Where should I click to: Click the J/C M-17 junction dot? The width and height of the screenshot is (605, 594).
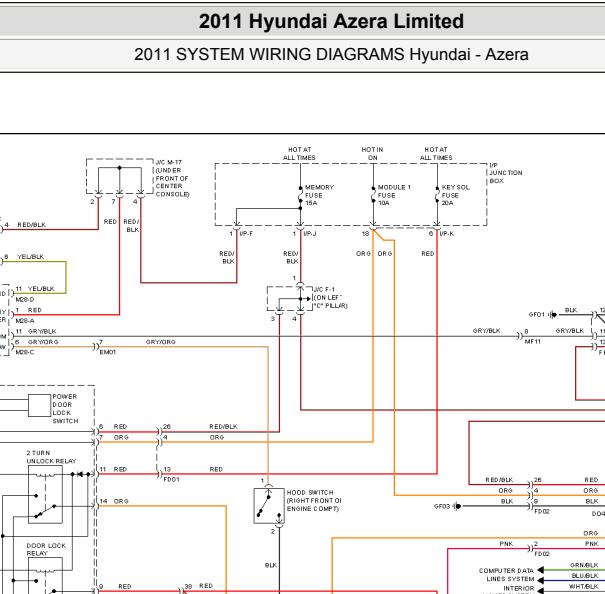tap(120, 168)
